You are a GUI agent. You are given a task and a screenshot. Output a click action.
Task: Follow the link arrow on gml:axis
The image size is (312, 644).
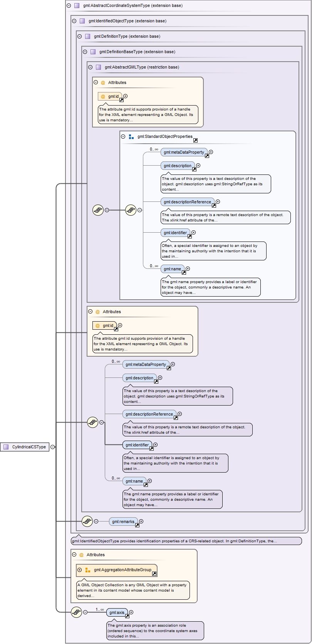click(x=127, y=616)
